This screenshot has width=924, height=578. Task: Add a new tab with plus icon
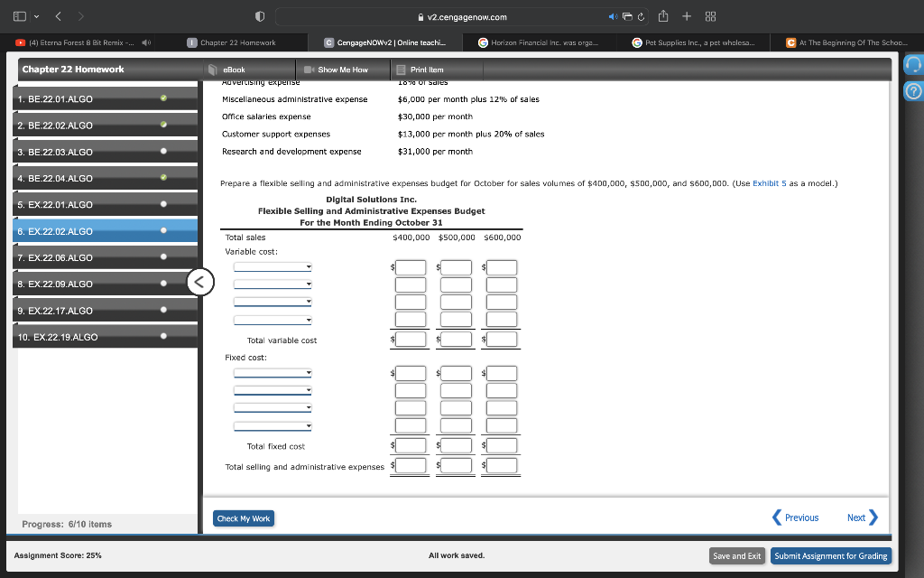point(687,16)
